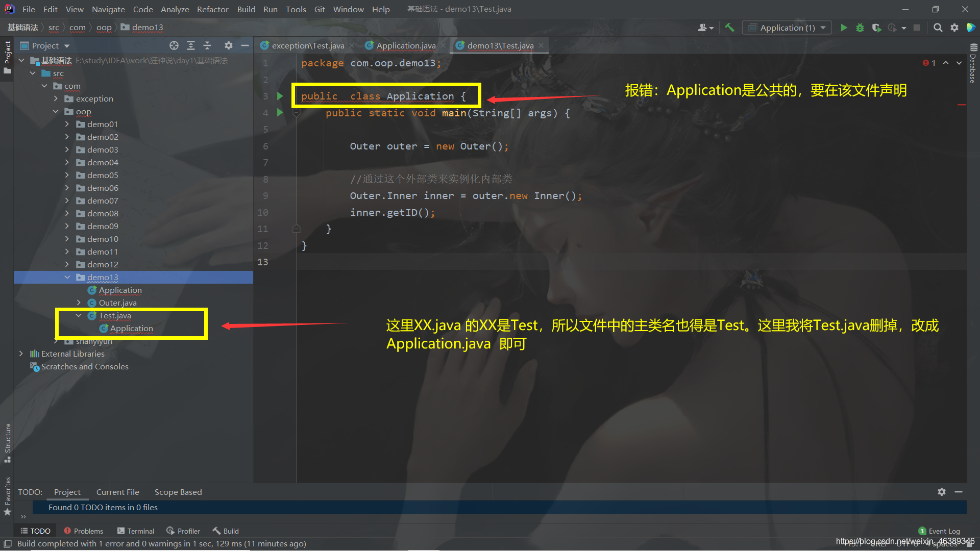Switch to the Application.java editor tab
The width and height of the screenshot is (980, 551).
406,45
